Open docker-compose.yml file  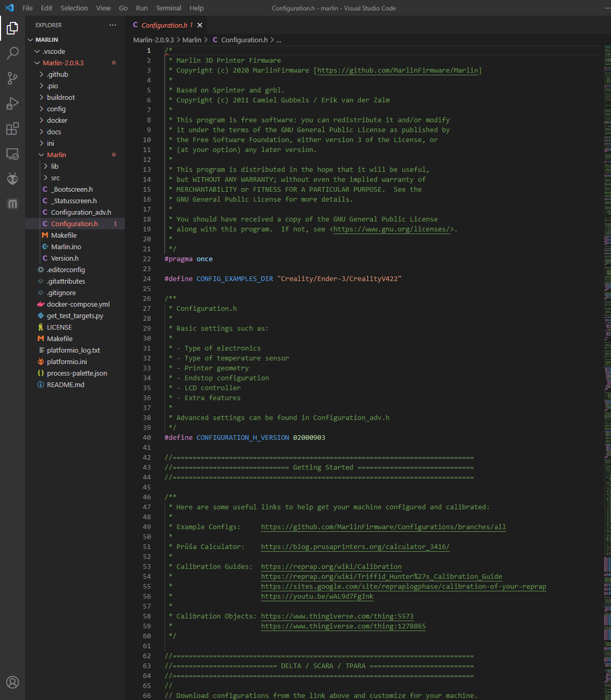(x=75, y=304)
